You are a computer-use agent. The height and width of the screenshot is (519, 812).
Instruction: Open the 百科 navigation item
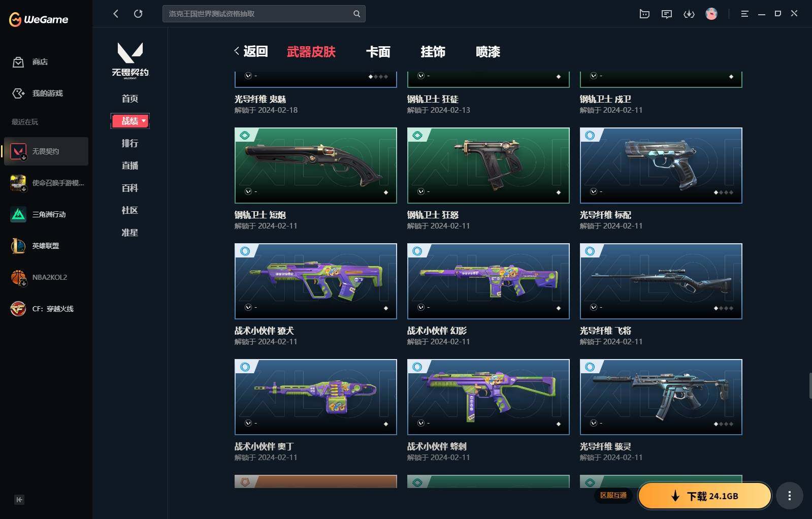click(130, 188)
